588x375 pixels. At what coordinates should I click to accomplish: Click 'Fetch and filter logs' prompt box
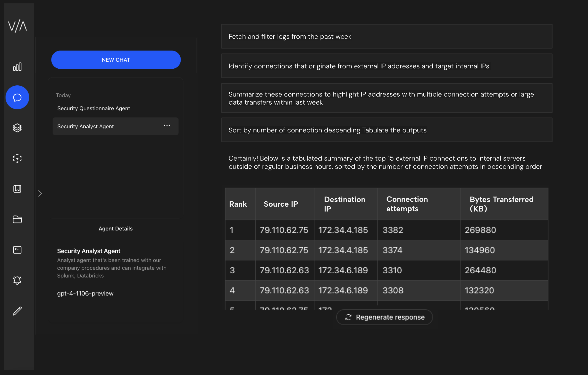pyautogui.click(x=386, y=36)
